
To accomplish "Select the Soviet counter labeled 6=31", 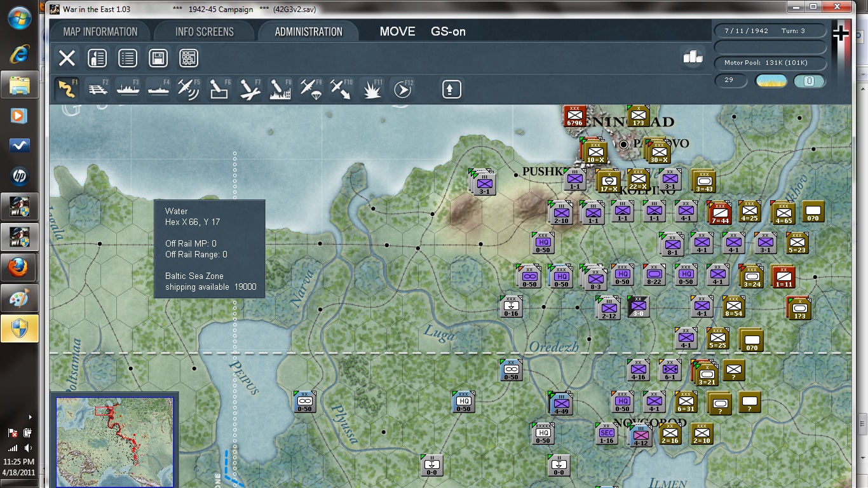I will [686, 402].
